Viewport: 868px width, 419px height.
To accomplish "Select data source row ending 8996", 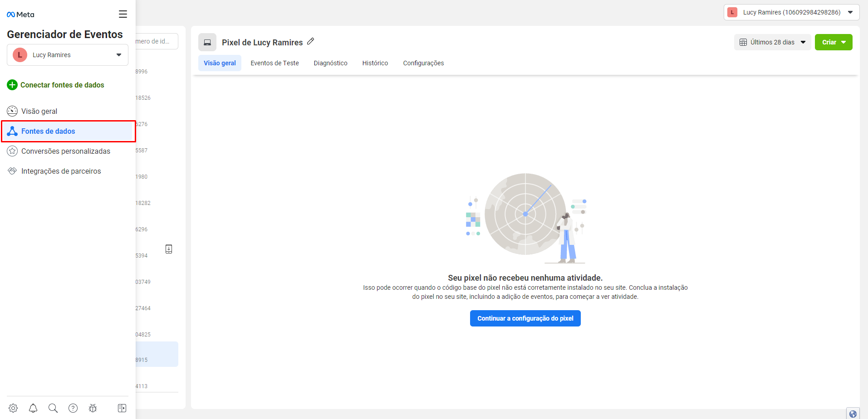I will pyautogui.click(x=157, y=71).
